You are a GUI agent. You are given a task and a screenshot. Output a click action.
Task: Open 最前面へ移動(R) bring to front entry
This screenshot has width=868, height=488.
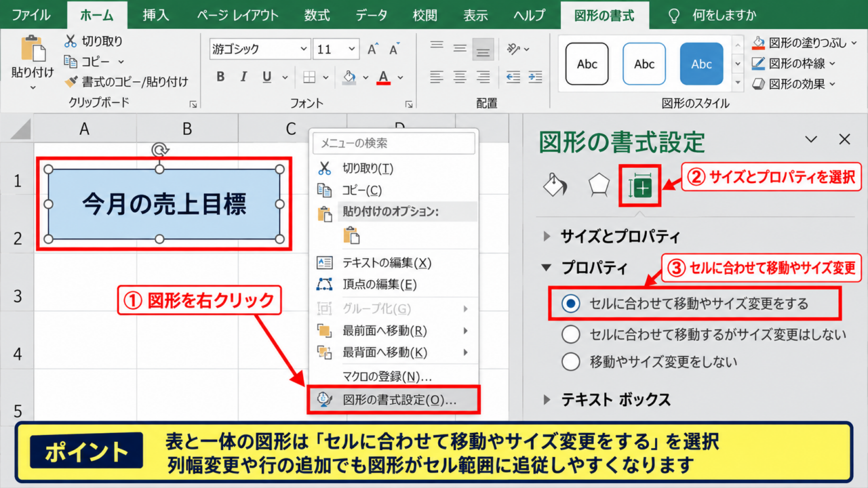point(393,331)
